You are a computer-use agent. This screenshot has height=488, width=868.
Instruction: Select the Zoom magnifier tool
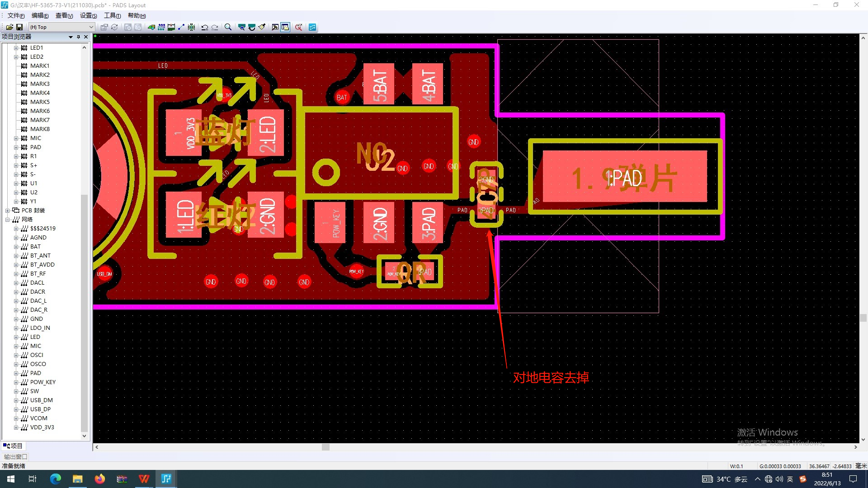point(228,27)
